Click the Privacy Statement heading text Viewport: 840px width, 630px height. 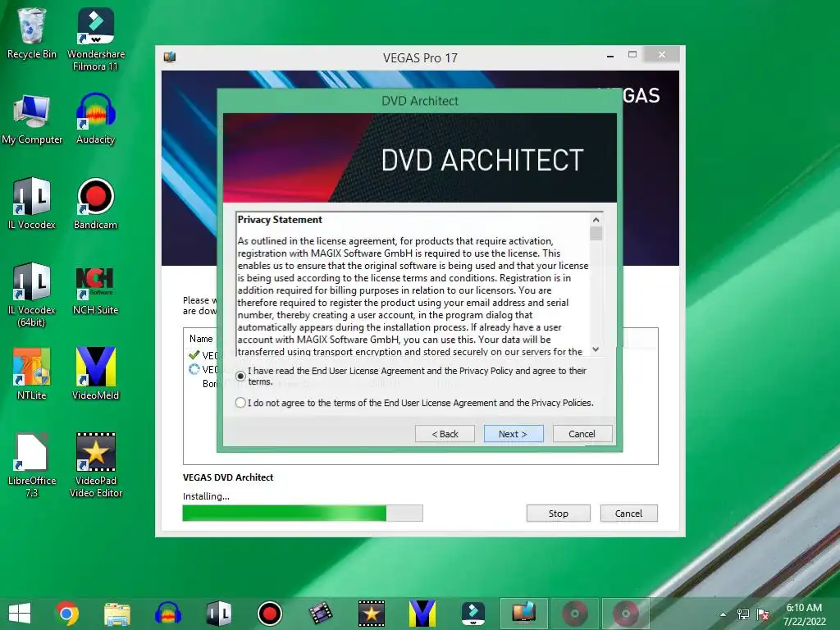(280, 220)
